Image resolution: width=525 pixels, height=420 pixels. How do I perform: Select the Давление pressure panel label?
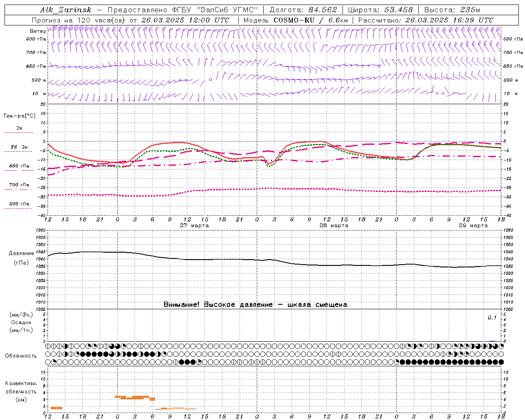click(21, 253)
